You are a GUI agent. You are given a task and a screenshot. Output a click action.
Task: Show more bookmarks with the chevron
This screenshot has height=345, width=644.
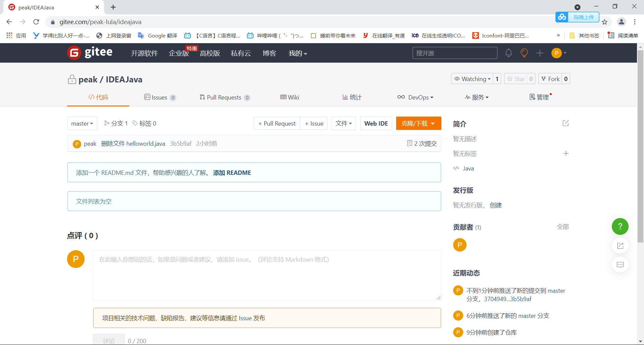pyautogui.click(x=558, y=36)
